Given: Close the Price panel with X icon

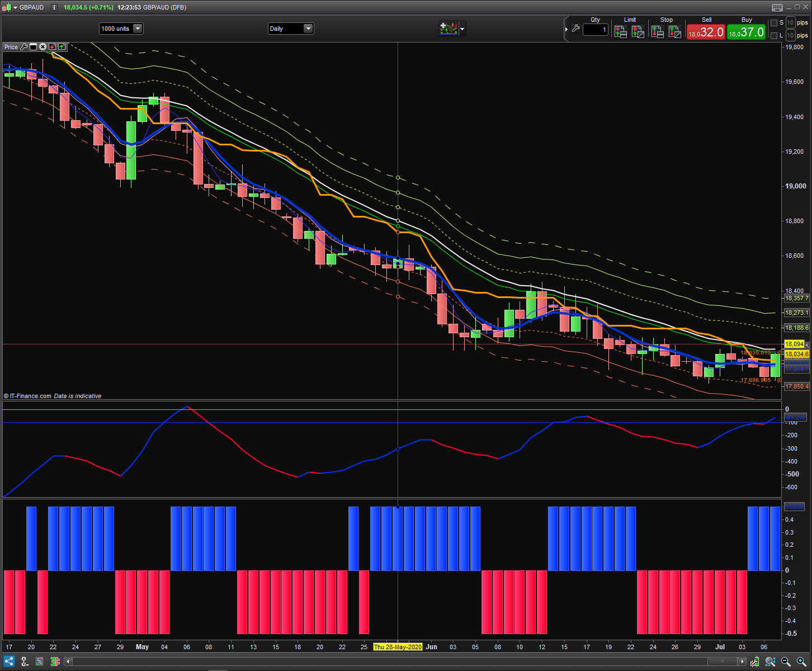Looking at the screenshot, I should coord(43,47).
